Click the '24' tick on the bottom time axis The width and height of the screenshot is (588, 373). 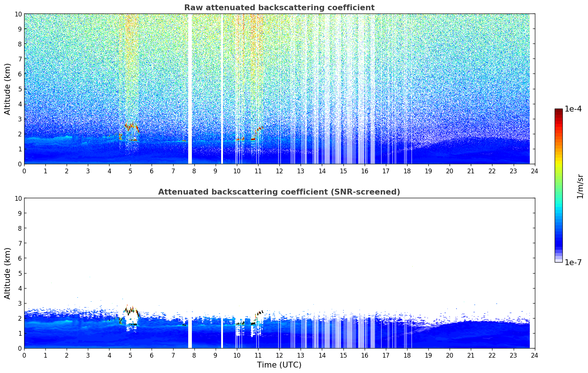pyautogui.click(x=535, y=355)
